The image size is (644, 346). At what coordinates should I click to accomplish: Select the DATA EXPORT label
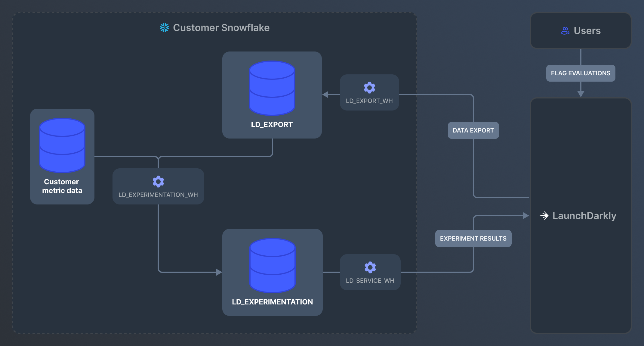pos(473,130)
